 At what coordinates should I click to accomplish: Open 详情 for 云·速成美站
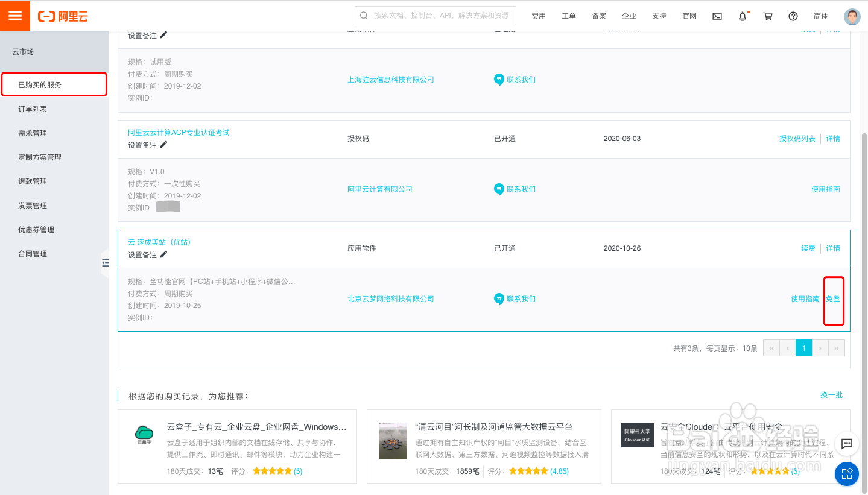pos(833,248)
